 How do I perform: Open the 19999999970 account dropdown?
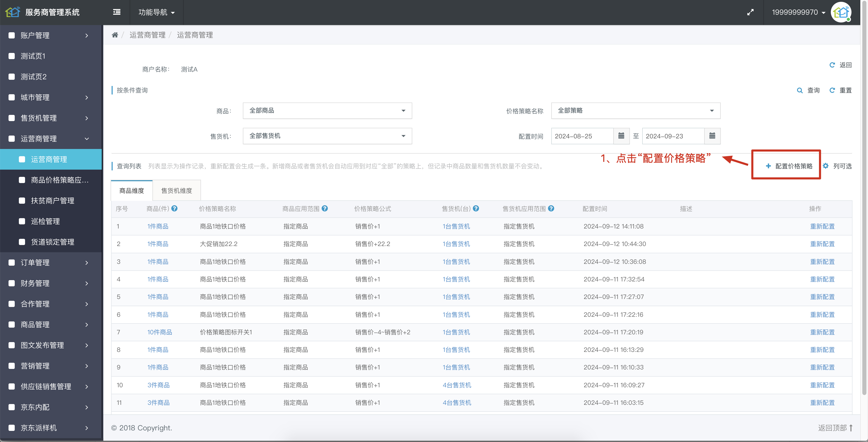(x=798, y=12)
